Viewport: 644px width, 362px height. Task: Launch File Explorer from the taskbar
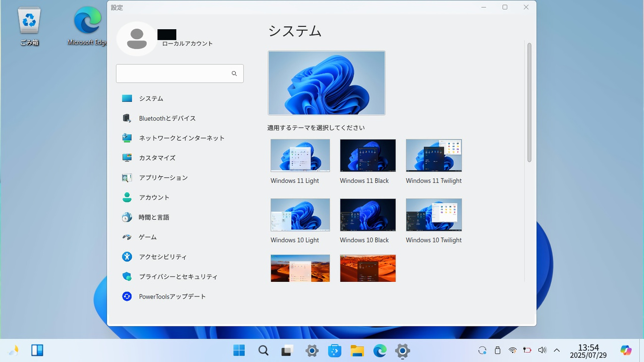click(357, 351)
